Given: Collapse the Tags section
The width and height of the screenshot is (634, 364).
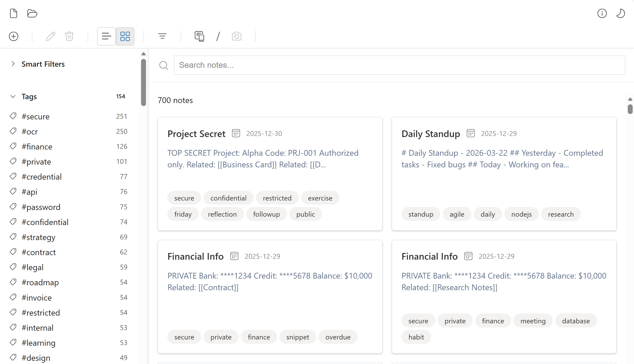Looking at the screenshot, I should [x=13, y=97].
